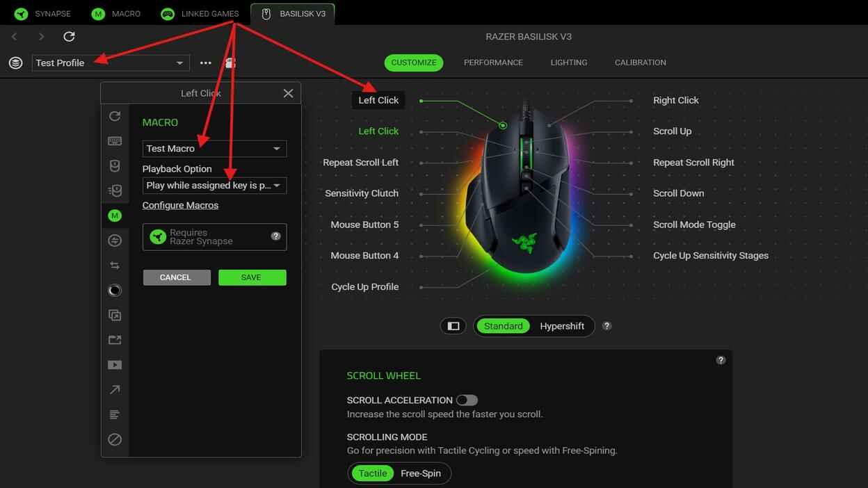Image resolution: width=868 pixels, height=488 pixels.
Task: Select the Launch Program sidebar icon
Action: [115, 340]
